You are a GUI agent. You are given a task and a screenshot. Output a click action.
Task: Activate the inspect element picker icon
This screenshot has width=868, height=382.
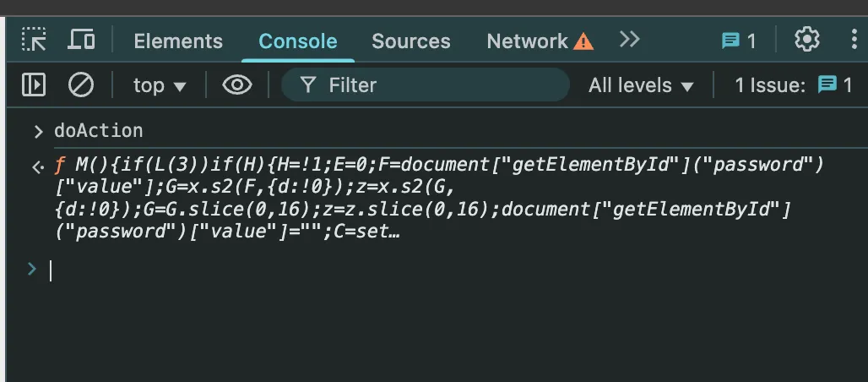(35, 40)
